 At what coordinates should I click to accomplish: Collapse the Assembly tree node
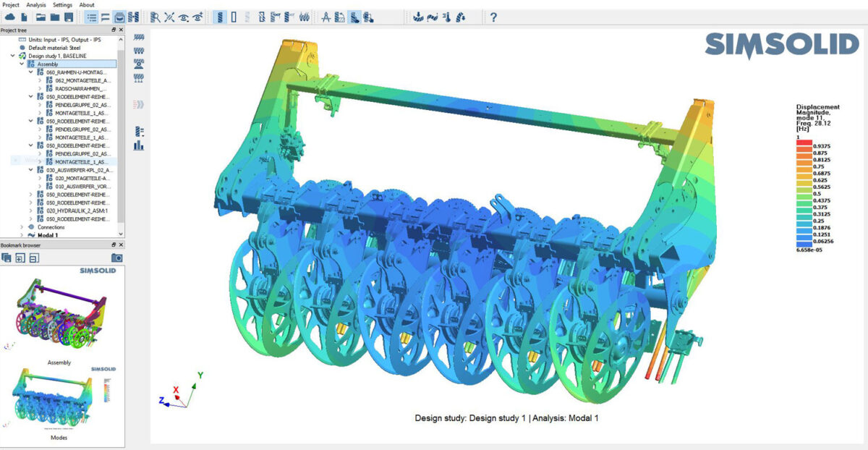(x=21, y=64)
